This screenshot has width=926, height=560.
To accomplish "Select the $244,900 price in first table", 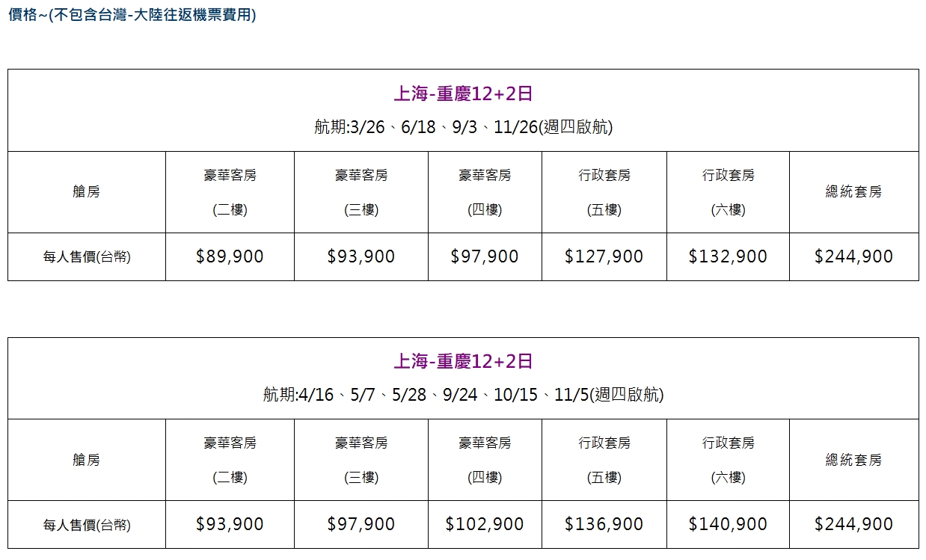I will click(853, 256).
